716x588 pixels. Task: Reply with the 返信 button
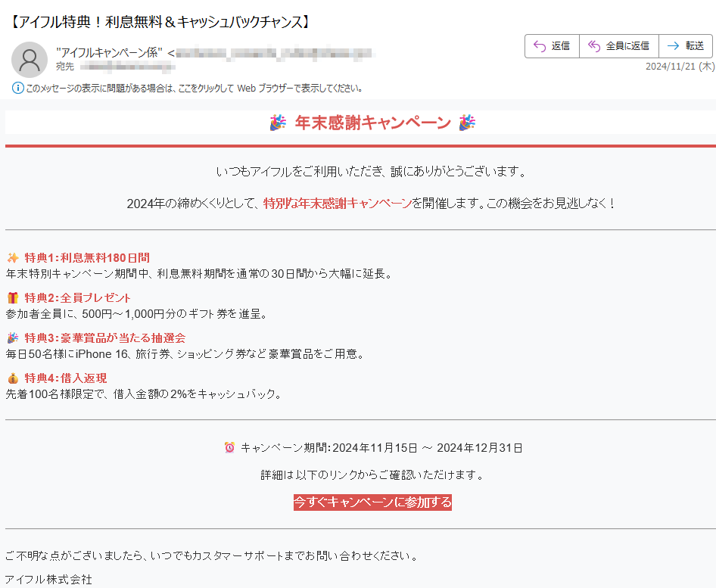click(552, 46)
